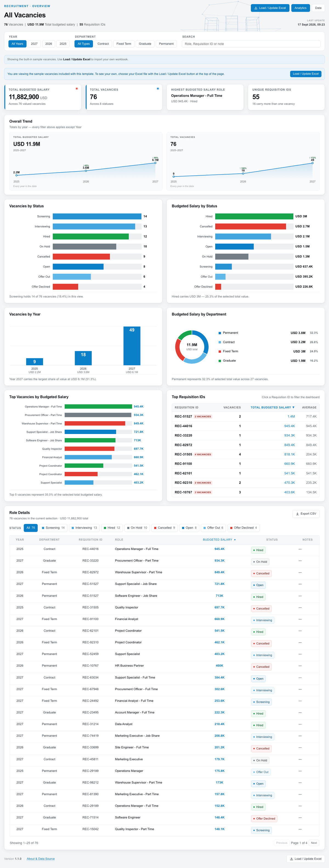The width and height of the screenshot is (329, 868).
Task: Click REC-10767 requisition row
Action: tap(245, 492)
